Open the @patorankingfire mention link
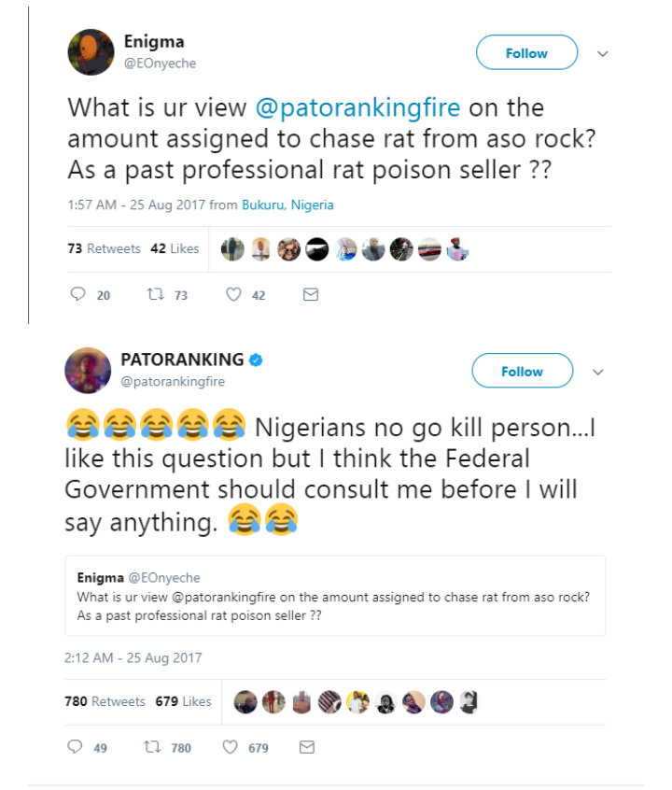This screenshot has height=790, width=672. [x=357, y=107]
